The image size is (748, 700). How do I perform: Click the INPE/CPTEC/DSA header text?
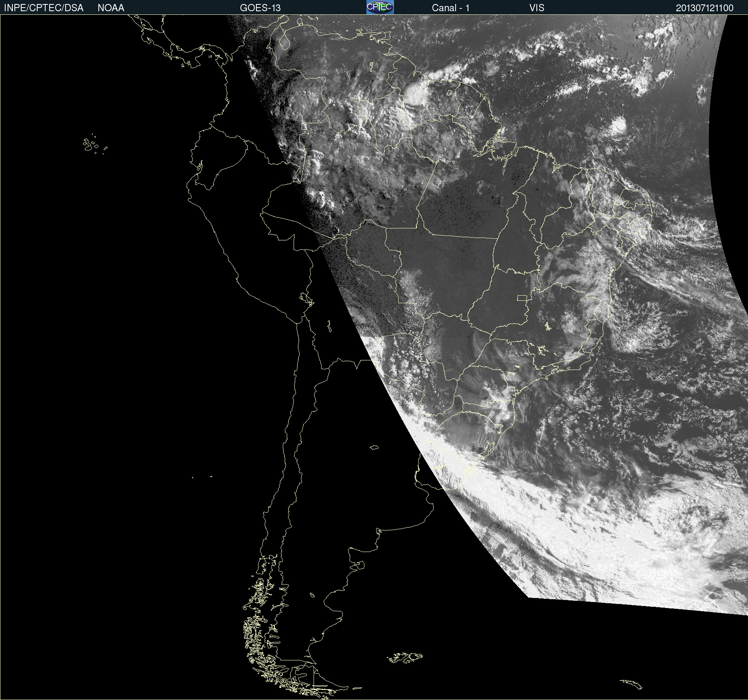click(x=44, y=8)
